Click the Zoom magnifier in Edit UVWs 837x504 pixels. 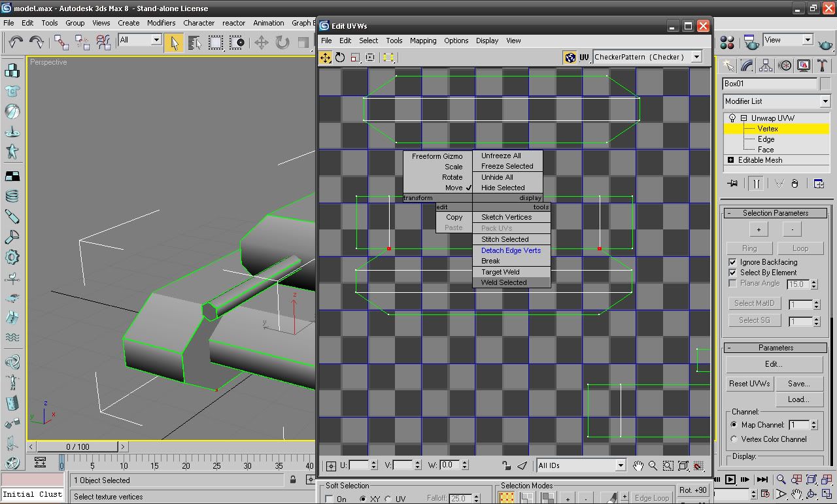click(x=653, y=465)
